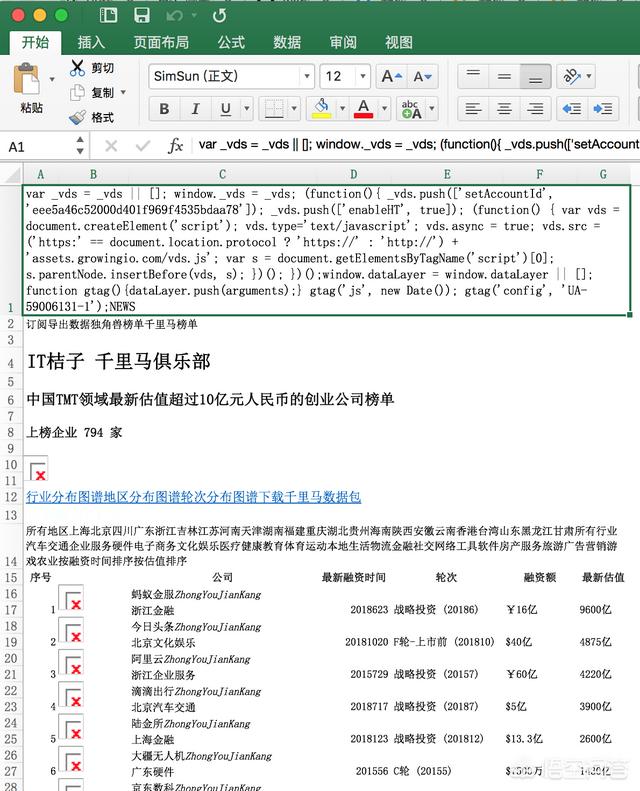The height and width of the screenshot is (791, 640).
Task: Click the text orientation icon
Action: tap(571, 77)
